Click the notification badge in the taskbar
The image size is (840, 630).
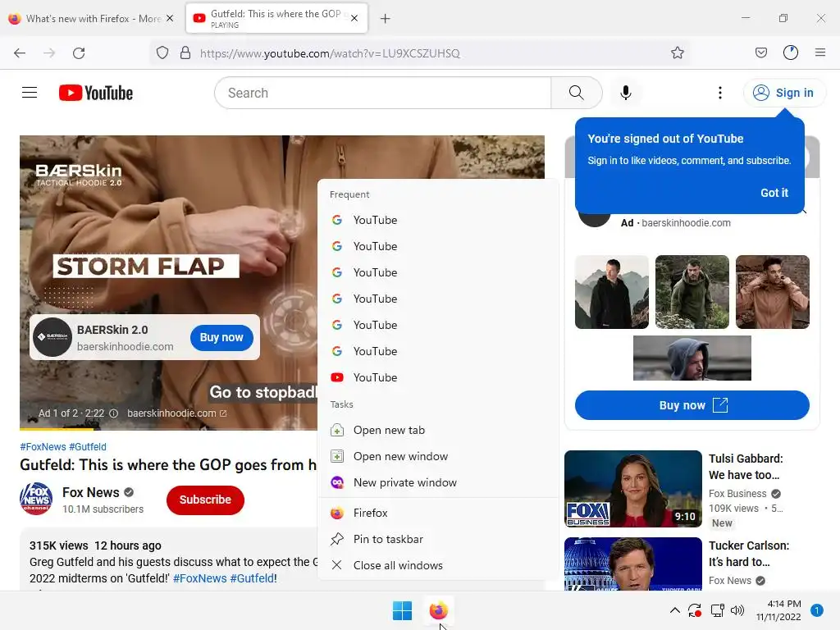coord(817,610)
